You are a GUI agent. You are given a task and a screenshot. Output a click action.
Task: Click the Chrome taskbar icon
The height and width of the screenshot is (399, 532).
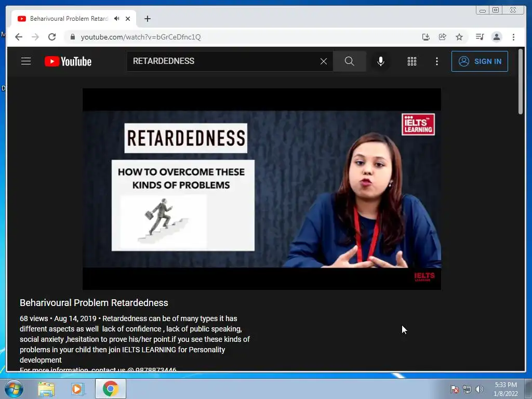pyautogui.click(x=111, y=389)
